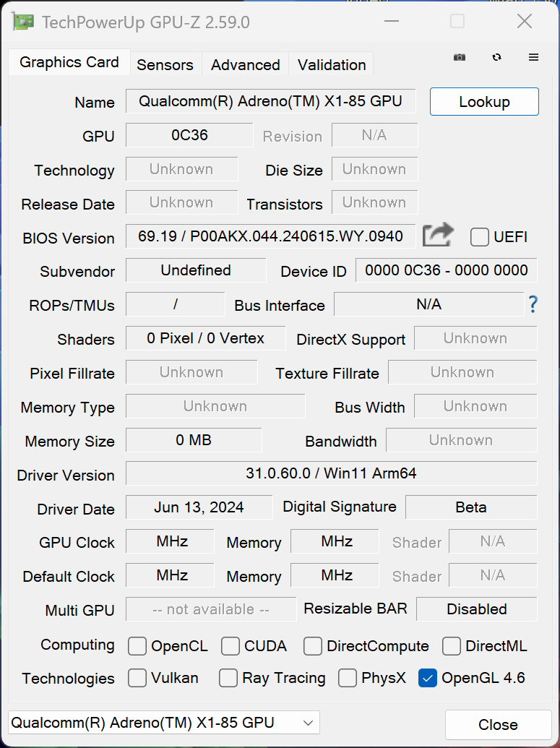Click the Lookup button
The image size is (560, 748).
484,102
